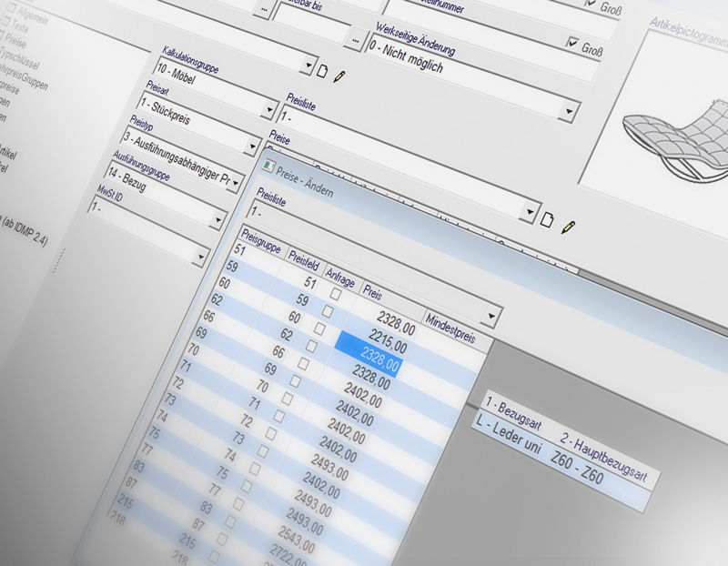The image size is (728, 566).
Task: Tick Anfrage checkbox for Preisfeld 66
Action: (303, 364)
